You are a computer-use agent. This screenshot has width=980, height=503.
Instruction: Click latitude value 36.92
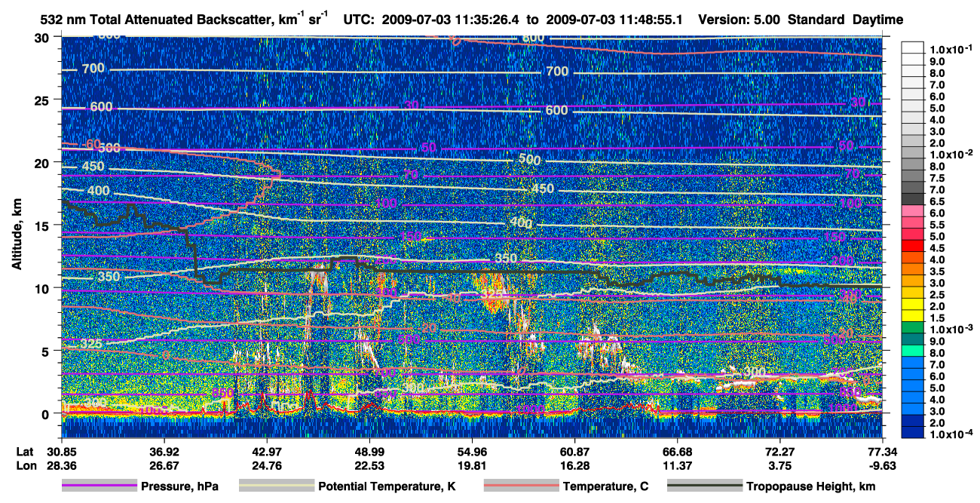(x=164, y=451)
